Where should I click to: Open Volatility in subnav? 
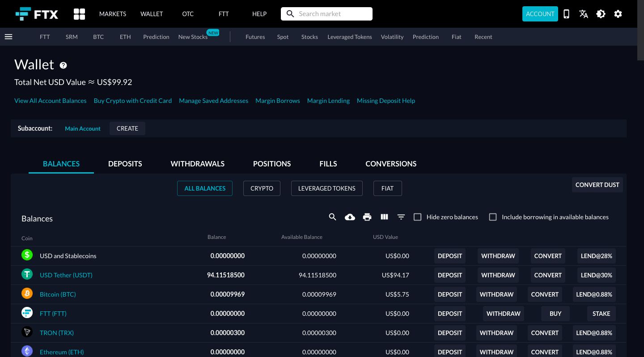392,37
